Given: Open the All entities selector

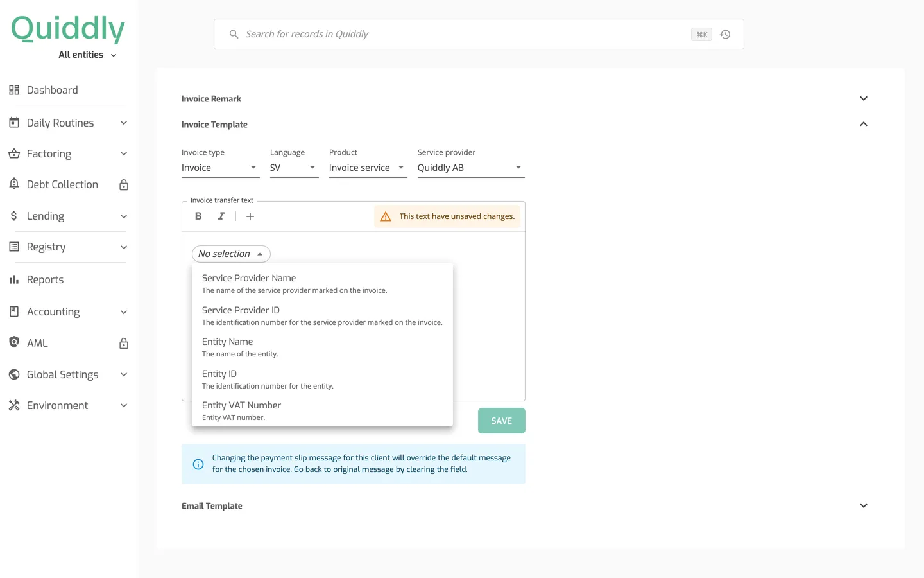Looking at the screenshot, I should coord(87,55).
